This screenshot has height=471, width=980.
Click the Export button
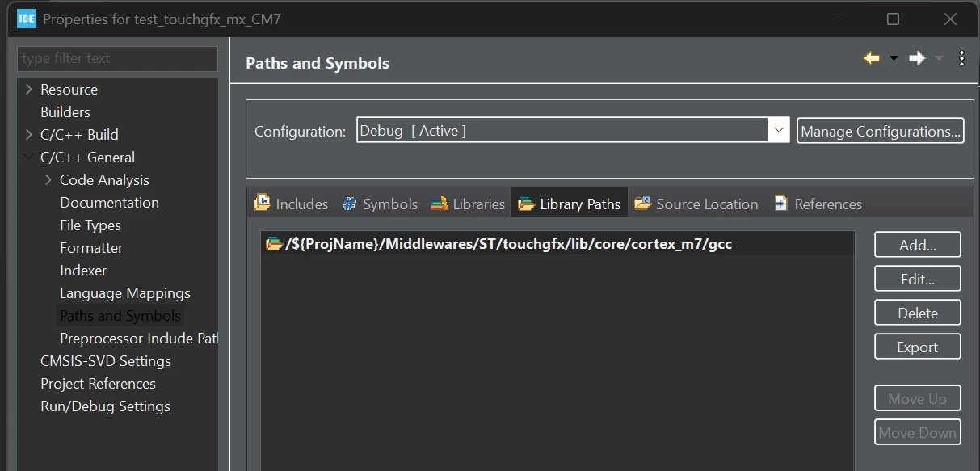(918, 347)
